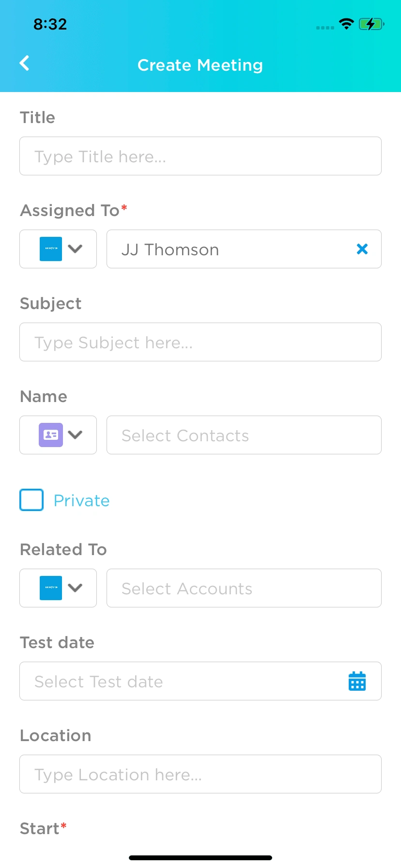Tap the back arrow in the header

point(24,63)
